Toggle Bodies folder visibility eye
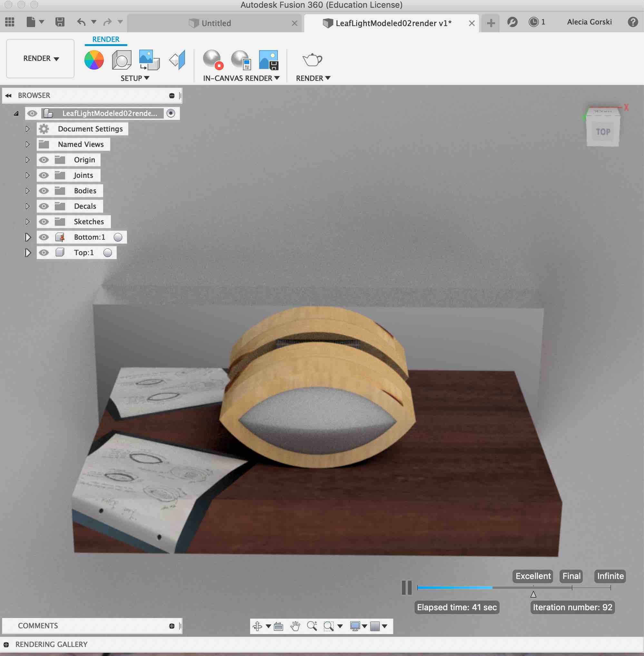The width and height of the screenshot is (644, 656). point(44,191)
